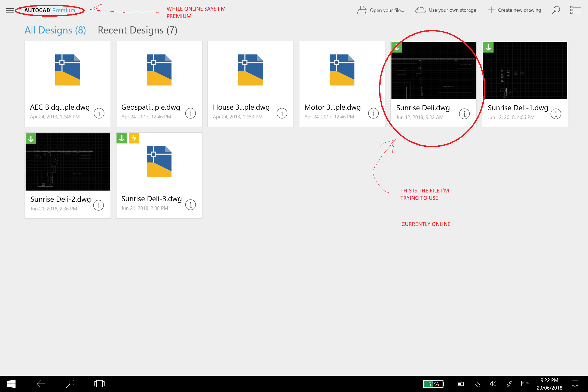This screenshot has width=588, height=392.
Task: Click the taskbar search magnifier
Action: (70, 384)
